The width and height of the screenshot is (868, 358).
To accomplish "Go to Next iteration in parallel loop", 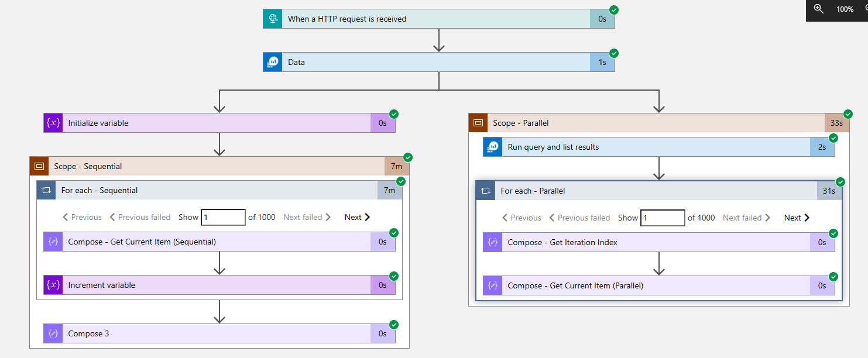I will click(x=797, y=218).
